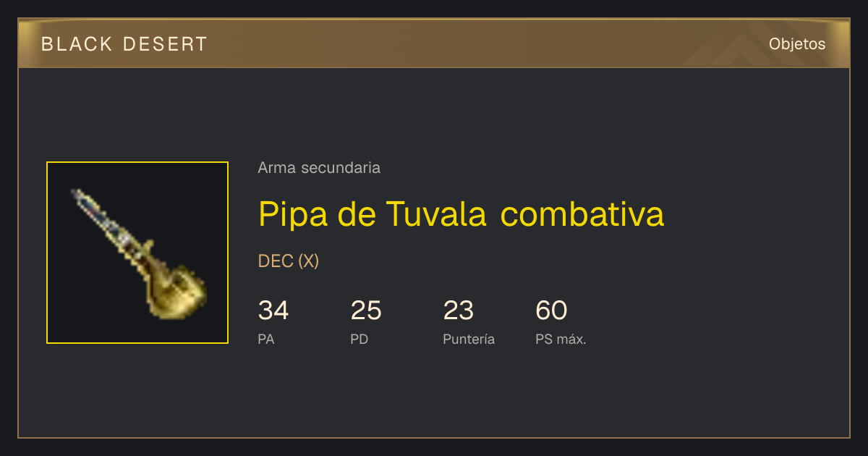Click the Puntería stat label
The width and height of the screenshot is (868, 456).
pyautogui.click(x=469, y=339)
